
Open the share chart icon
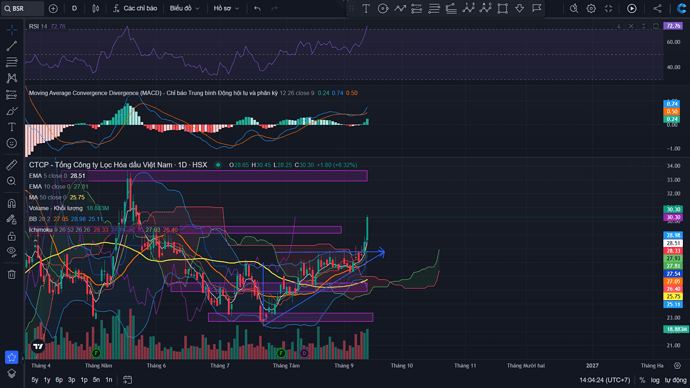657,8
